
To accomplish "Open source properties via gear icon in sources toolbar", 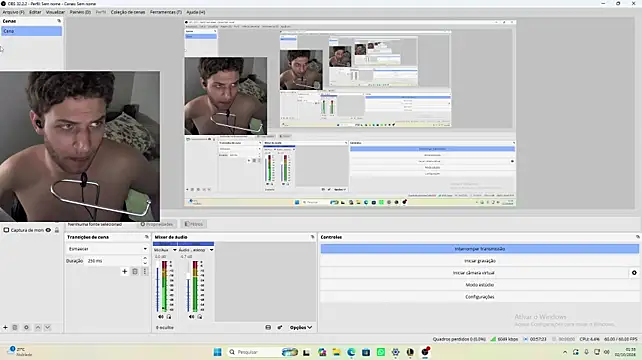I will click(26, 327).
